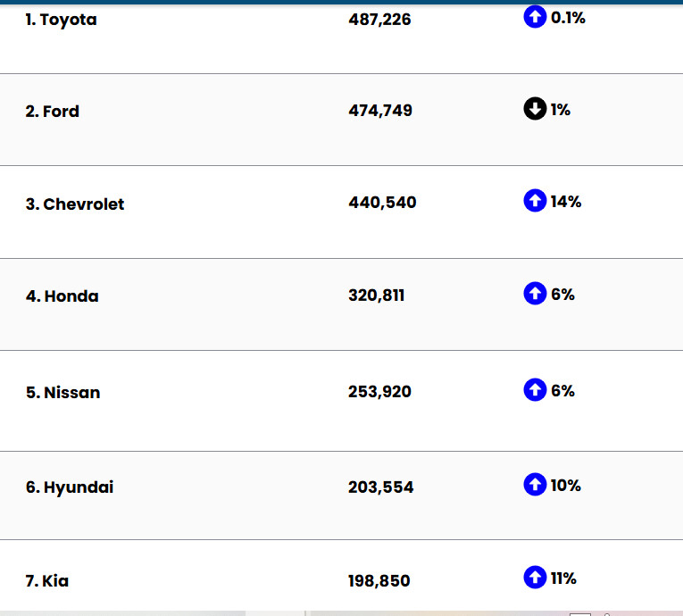
Task: Click the up arrow beside Hyundai's 10%
Action: pyautogui.click(x=535, y=485)
